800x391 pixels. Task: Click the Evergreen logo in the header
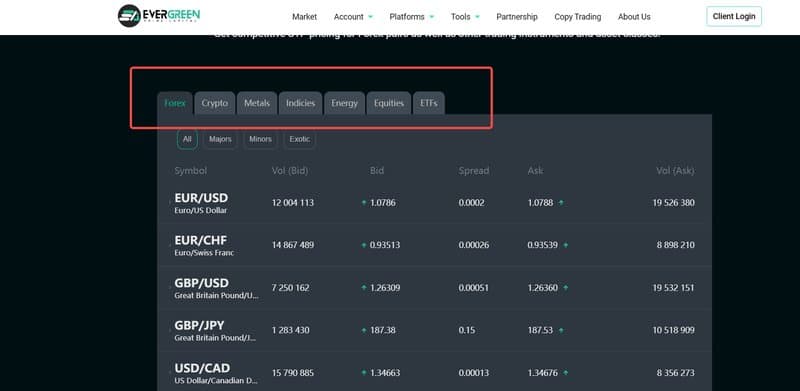[159, 16]
